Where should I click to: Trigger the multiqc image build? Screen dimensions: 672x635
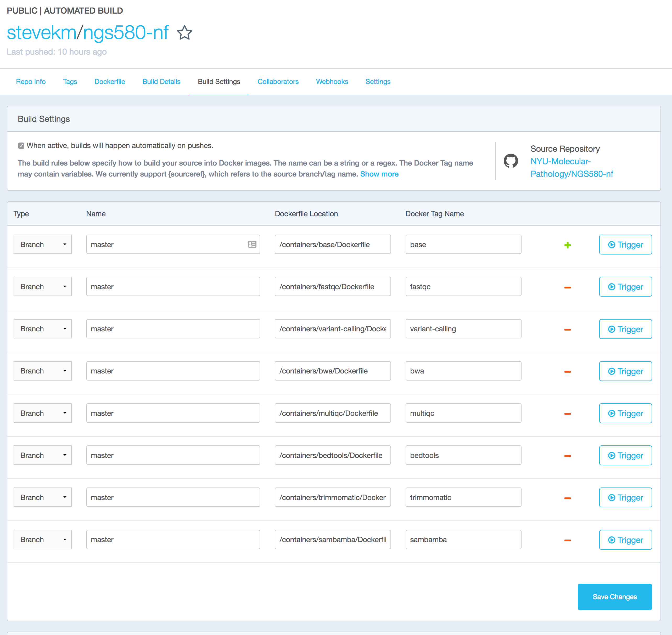[x=625, y=413]
